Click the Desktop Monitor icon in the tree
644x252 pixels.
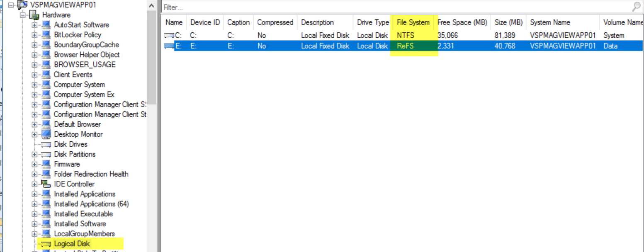(46, 134)
